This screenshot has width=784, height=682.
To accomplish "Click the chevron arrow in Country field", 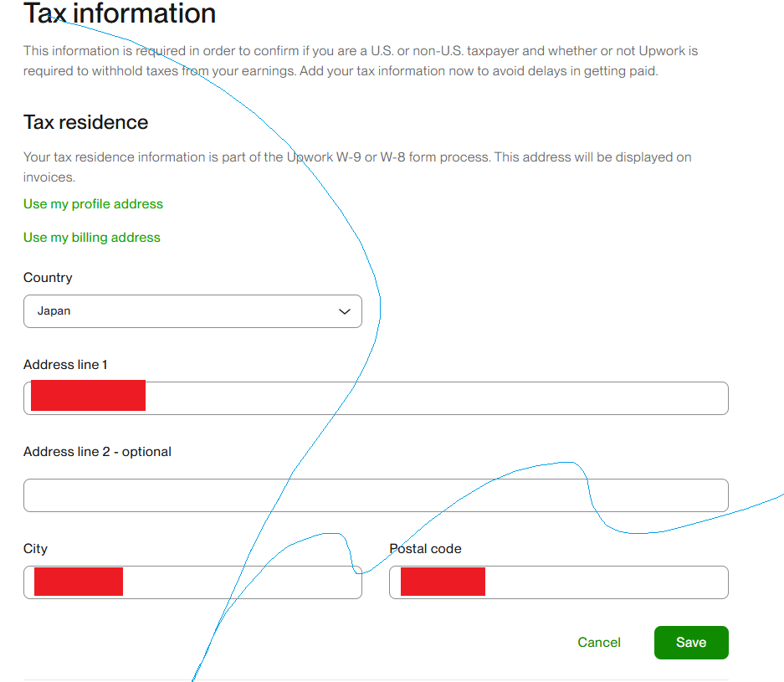I will coord(345,311).
